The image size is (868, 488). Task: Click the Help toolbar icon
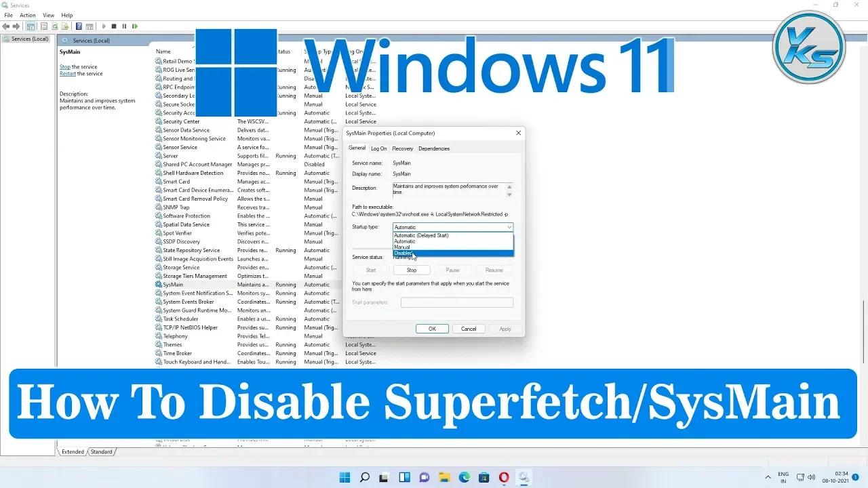(79, 26)
